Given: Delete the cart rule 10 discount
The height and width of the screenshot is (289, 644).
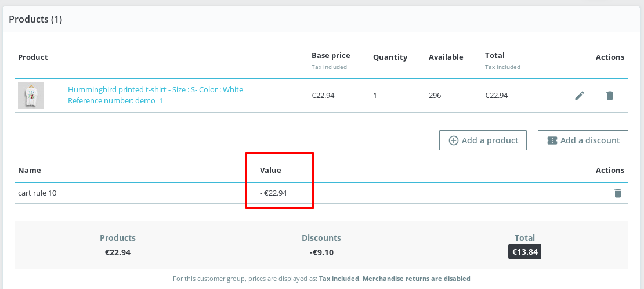Looking at the screenshot, I should coord(617,193).
